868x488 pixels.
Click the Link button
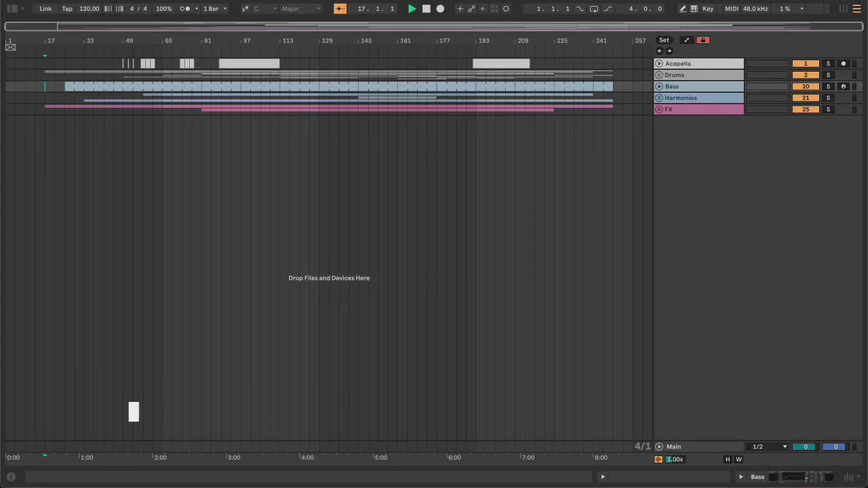click(45, 9)
